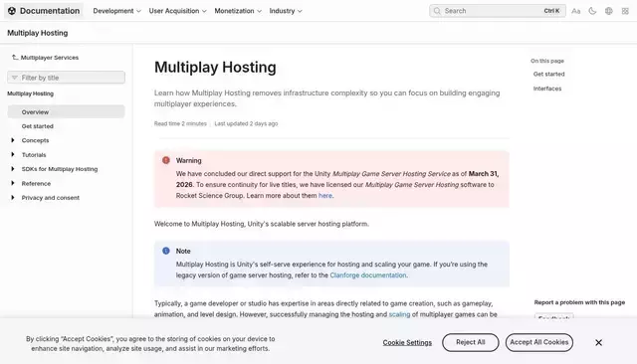Open the User Acquisition dropdown menu
637x364 pixels.
[177, 11]
